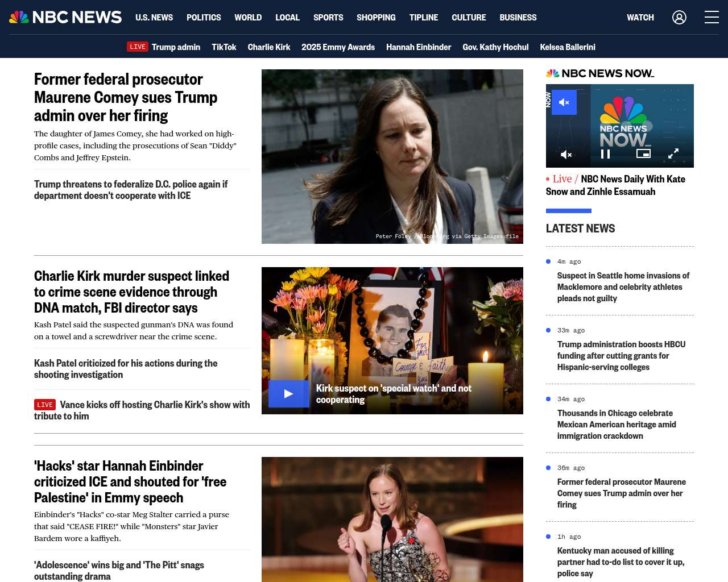Click the Watch link in header
The width and height of the screenshot is (728, 582).
coord(640,18)
